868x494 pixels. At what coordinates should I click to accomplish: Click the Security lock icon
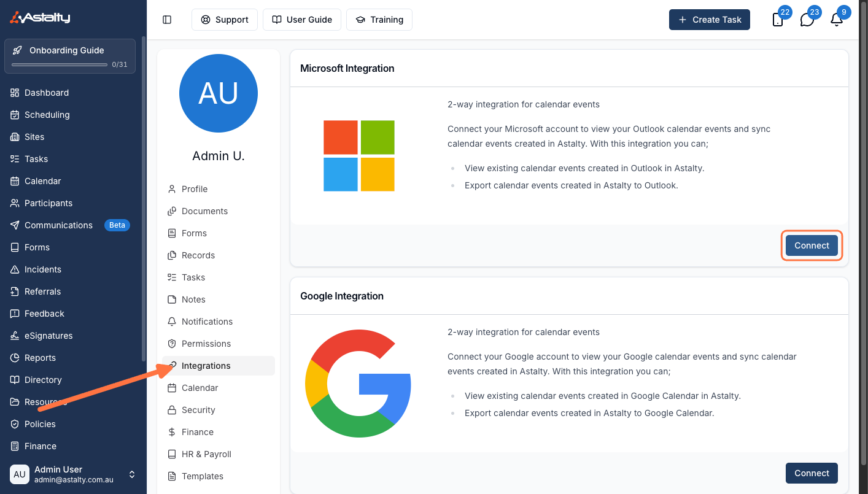point(172,410)
